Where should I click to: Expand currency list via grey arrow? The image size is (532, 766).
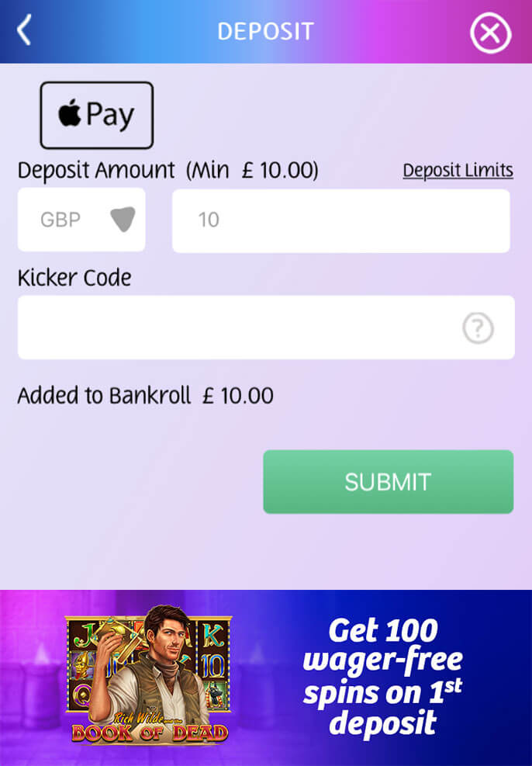(123, 220)
